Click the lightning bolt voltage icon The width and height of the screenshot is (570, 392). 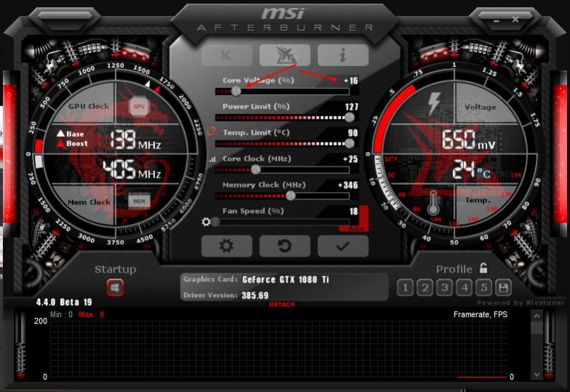(434, 104)
